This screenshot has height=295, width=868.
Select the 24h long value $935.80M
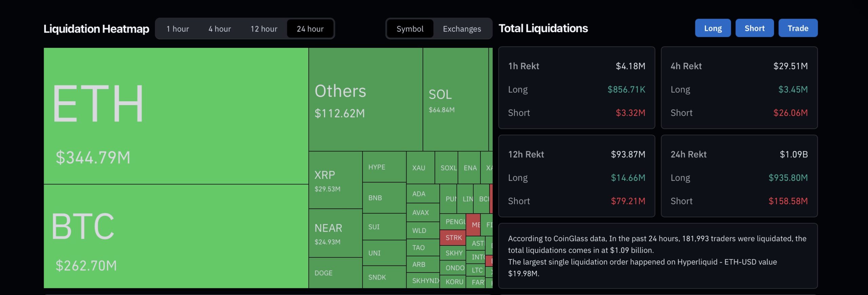coord(788,178)
